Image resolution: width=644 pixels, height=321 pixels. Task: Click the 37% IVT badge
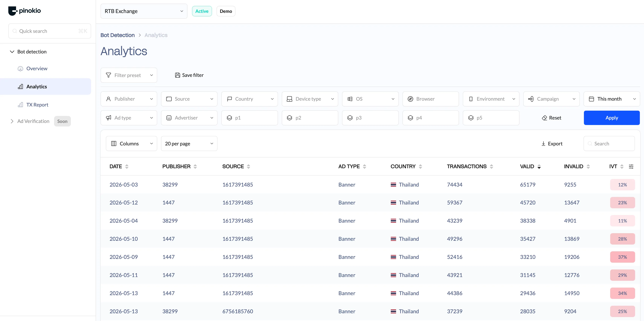click(x=622, y=257)
